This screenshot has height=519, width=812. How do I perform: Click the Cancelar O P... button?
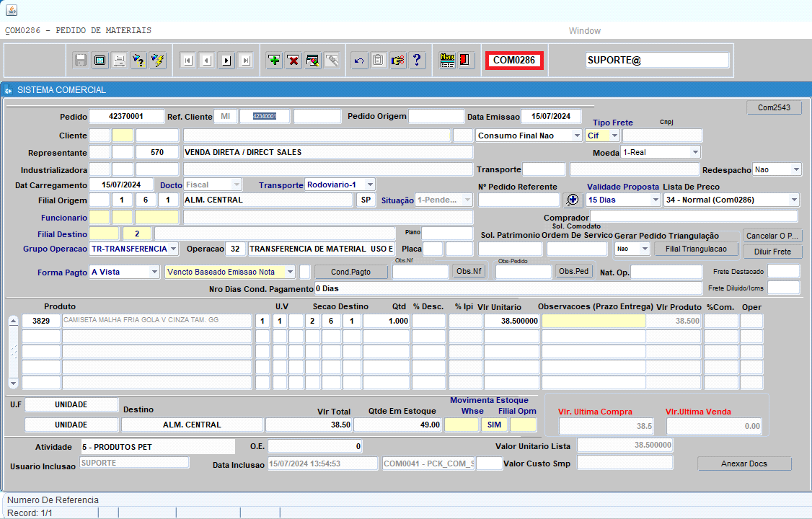tap(772, 236)
